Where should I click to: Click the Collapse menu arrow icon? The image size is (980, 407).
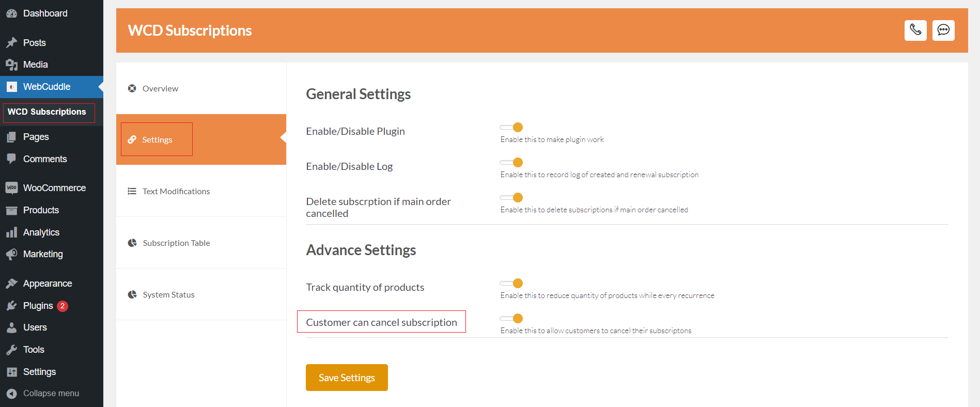[11, 394]
